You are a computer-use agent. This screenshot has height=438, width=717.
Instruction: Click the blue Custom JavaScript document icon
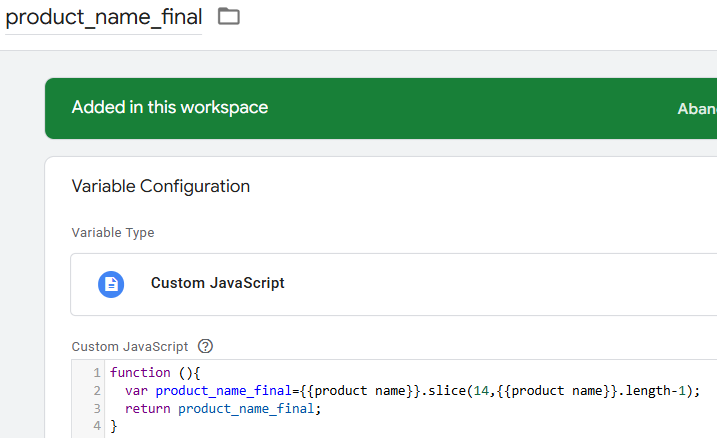pos(111,284)
